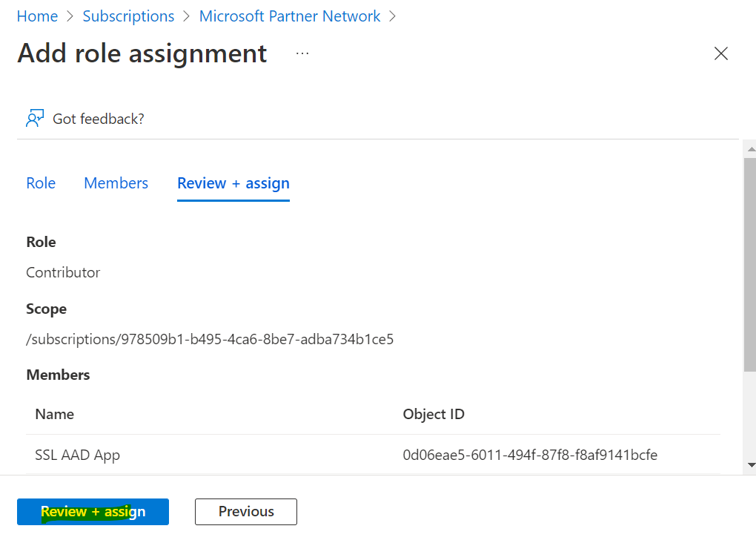
Task: Click the chevron after Home breadcrumb
Action: [70, 16]
